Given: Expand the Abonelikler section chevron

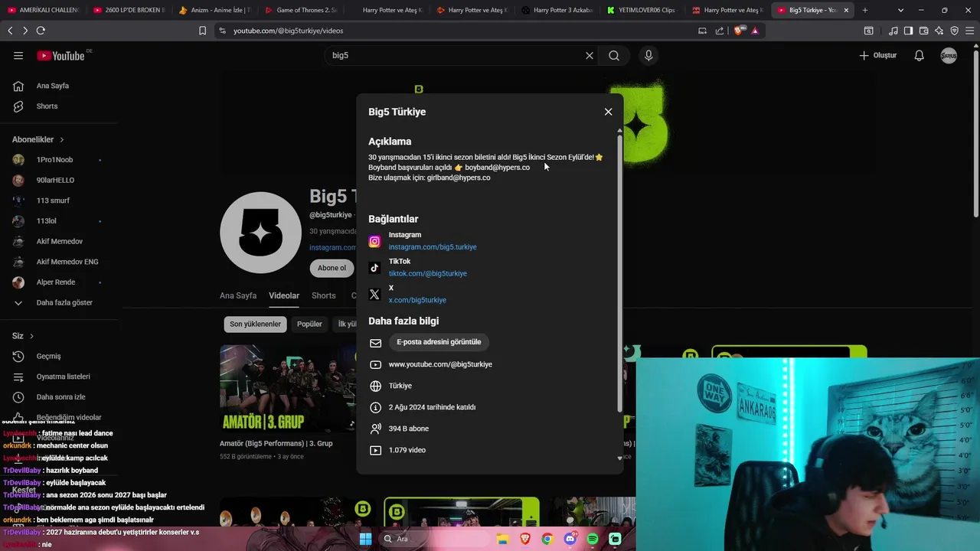Looking at the screenshot, I should tap(62, 140).
